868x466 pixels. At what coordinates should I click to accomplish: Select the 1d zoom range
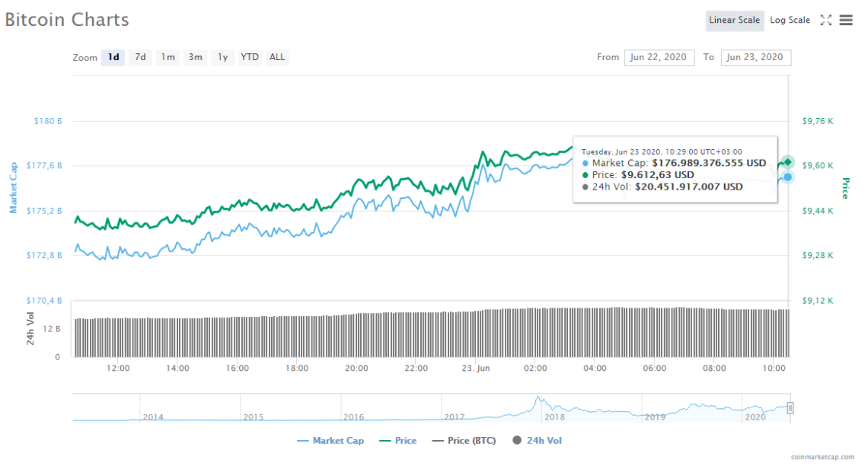tap(113, 57)
